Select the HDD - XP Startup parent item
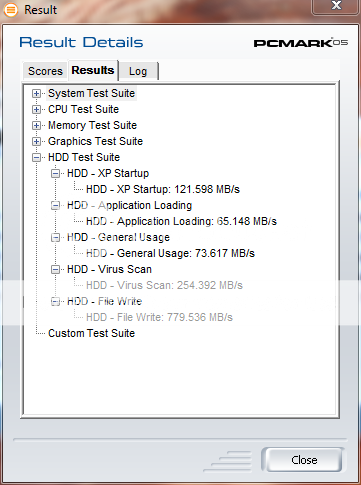This screenshot has width=361, height=485. click(x=108, y=173)
